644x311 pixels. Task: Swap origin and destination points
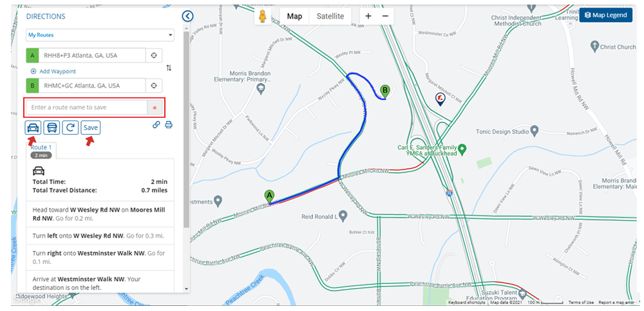[x=169, y=68]
